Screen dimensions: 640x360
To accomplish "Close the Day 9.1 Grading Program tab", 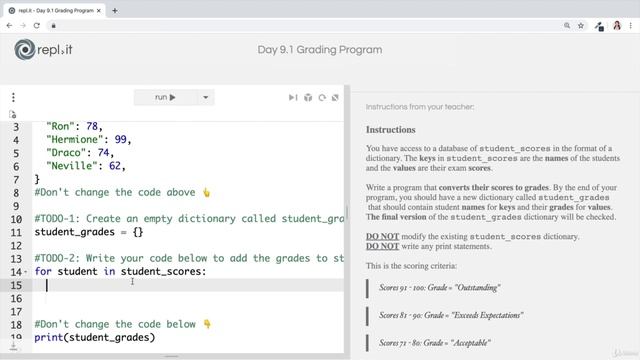I will pos(99,11).
